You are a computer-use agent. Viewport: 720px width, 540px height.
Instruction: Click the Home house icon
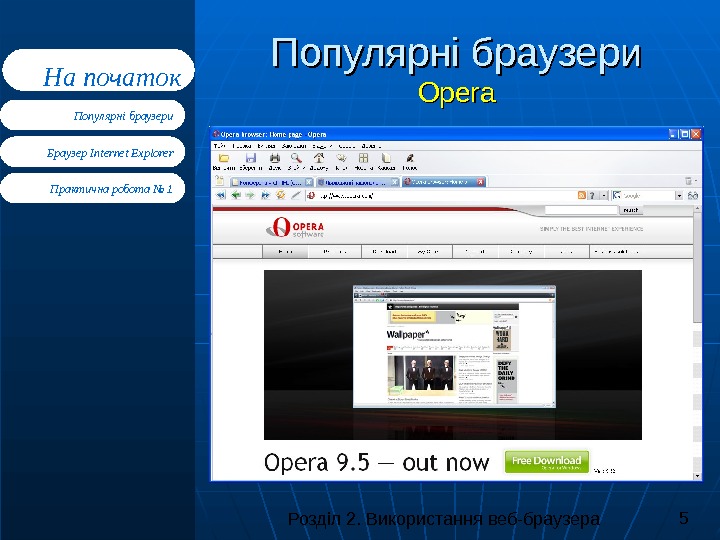click(x=319, y=158)
